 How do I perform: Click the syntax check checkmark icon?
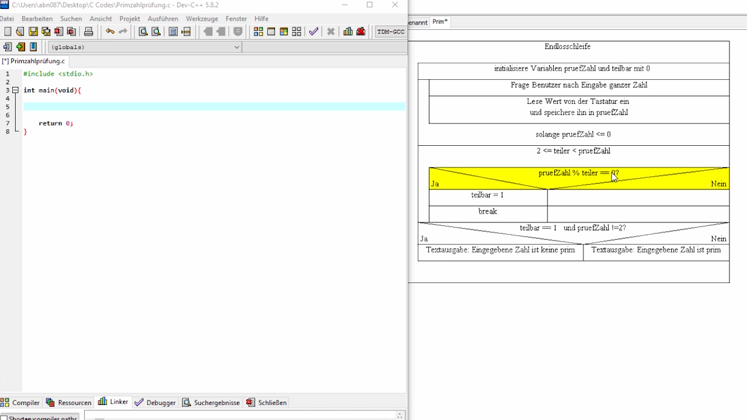[x=313, y=32]
